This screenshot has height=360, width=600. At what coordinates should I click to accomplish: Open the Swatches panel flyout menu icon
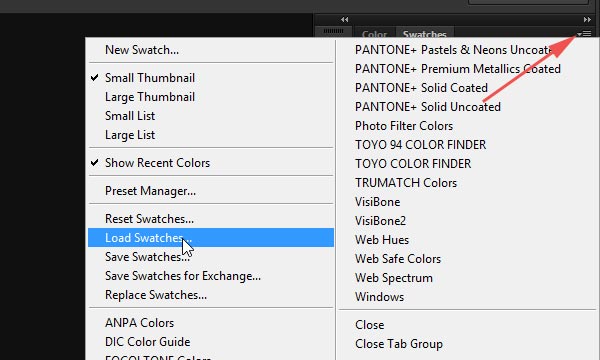click(584, 34)
